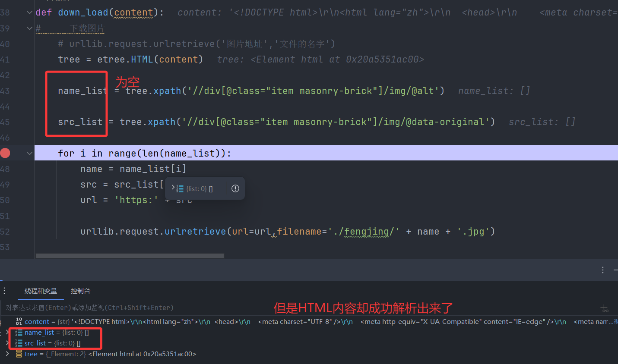The height and width of the screenshot is (364, 618).
Task: Fold the for loop block
Action: tap(29, 153)
